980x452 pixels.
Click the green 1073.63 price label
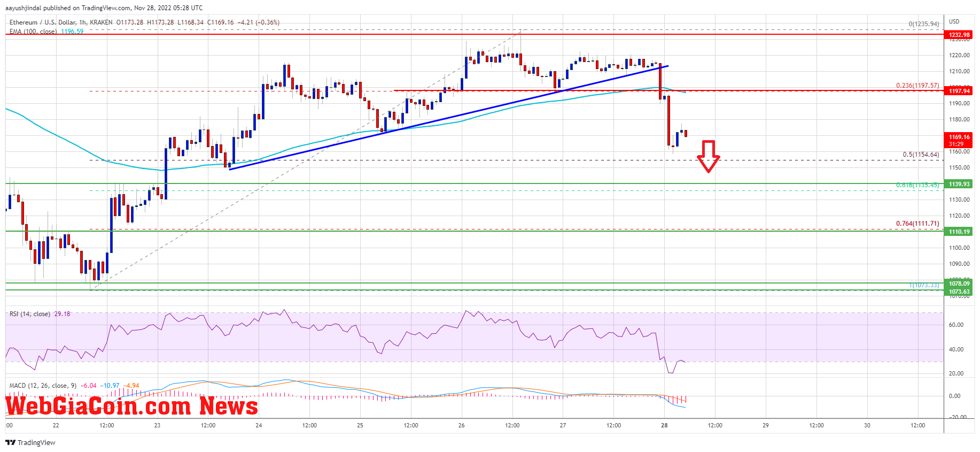tap(959, 292)
